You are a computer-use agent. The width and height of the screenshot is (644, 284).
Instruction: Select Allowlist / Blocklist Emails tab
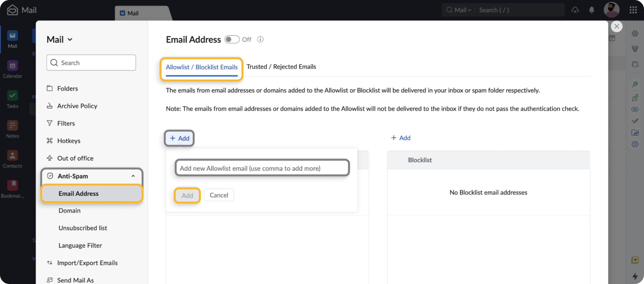[x=201, y=67]
